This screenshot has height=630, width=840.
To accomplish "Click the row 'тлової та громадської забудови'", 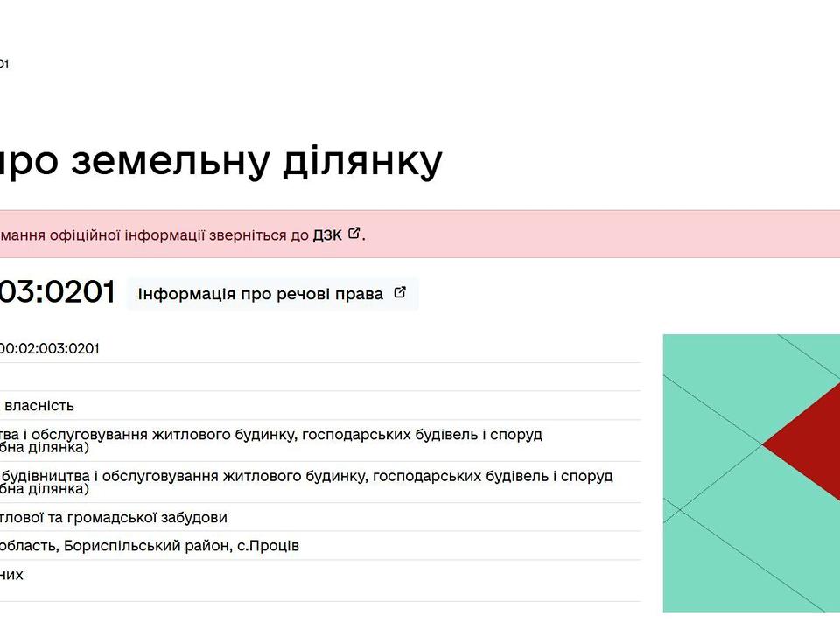I will (114, 517).
